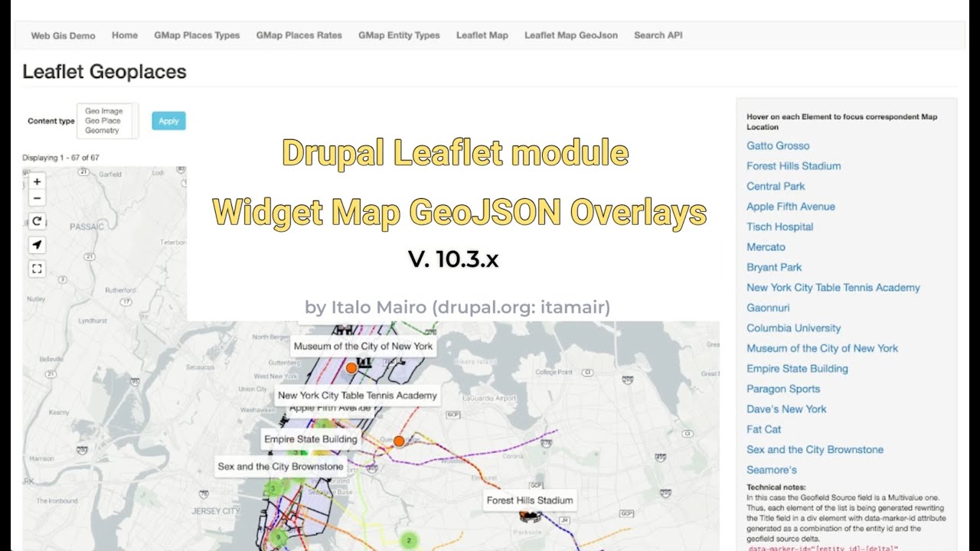Click the Forest Hills Stadium map icon
The image size is (980, 551).
[530, 517]
